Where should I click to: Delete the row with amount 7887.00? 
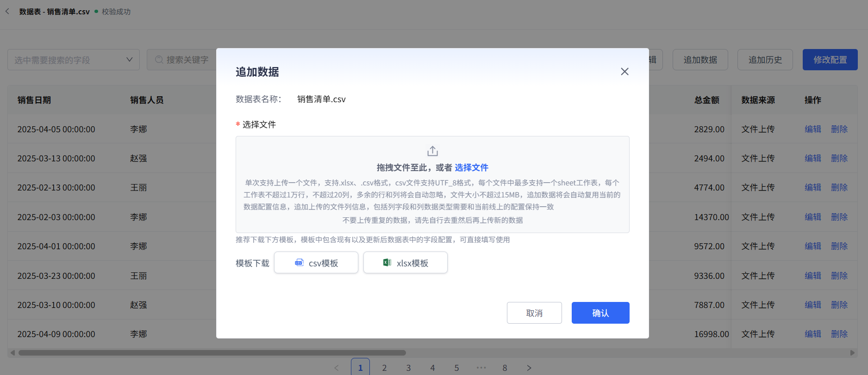pyautogui.click(x=839, y=305)
